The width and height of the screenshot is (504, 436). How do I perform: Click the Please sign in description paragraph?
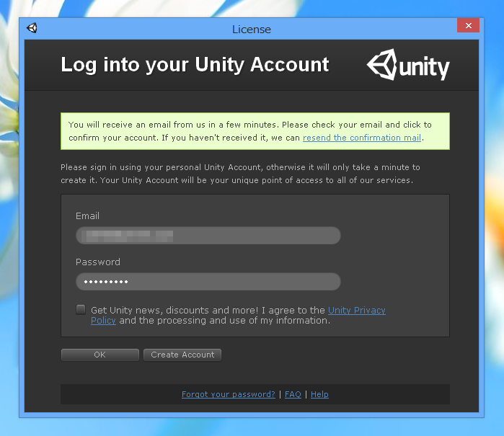tap(240, 174)
